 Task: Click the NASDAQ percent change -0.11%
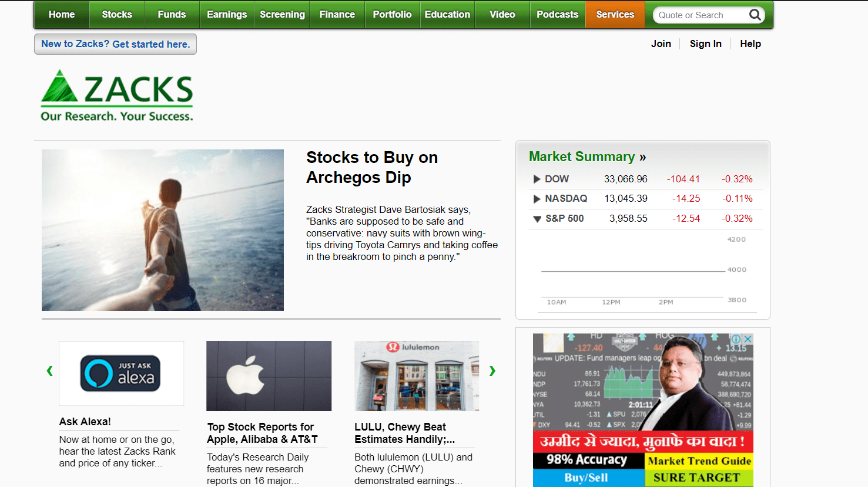pos(738,199)
